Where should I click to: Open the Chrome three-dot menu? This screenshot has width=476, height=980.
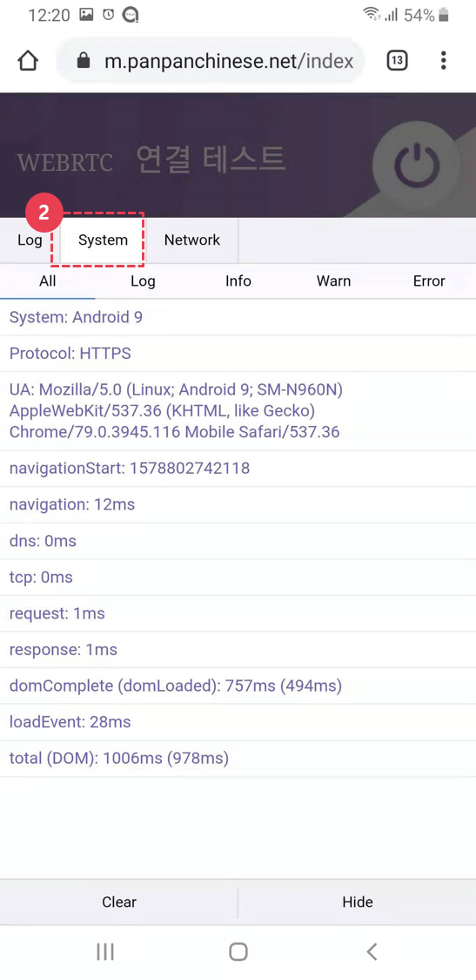(444, 61)
